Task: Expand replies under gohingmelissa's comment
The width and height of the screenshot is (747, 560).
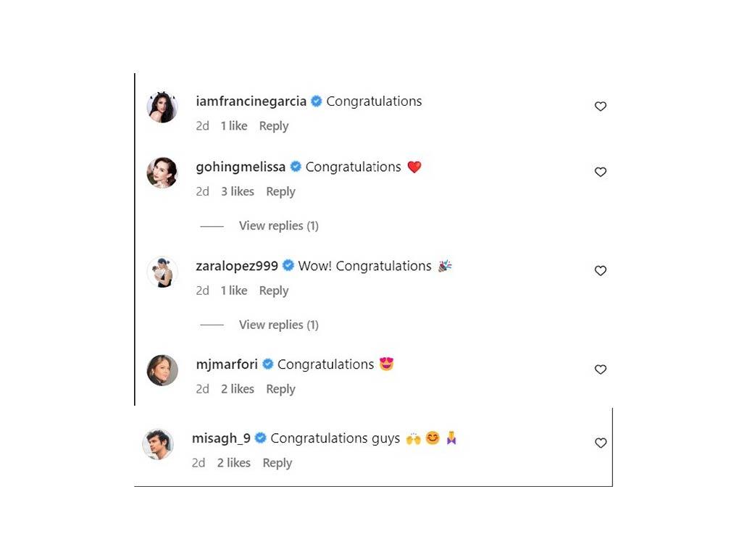Action: (x=278, y=225)
